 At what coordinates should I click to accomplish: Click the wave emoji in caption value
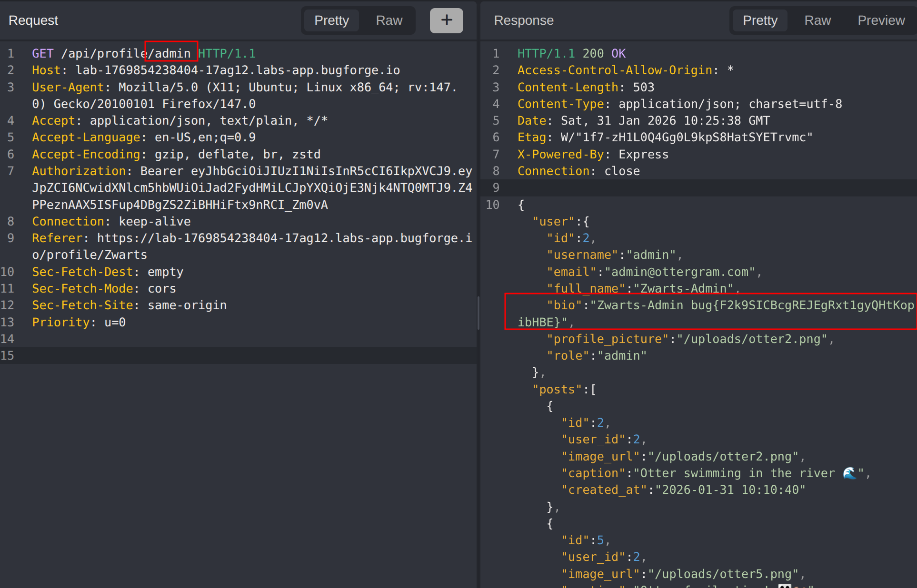click(x=849, y=473)
